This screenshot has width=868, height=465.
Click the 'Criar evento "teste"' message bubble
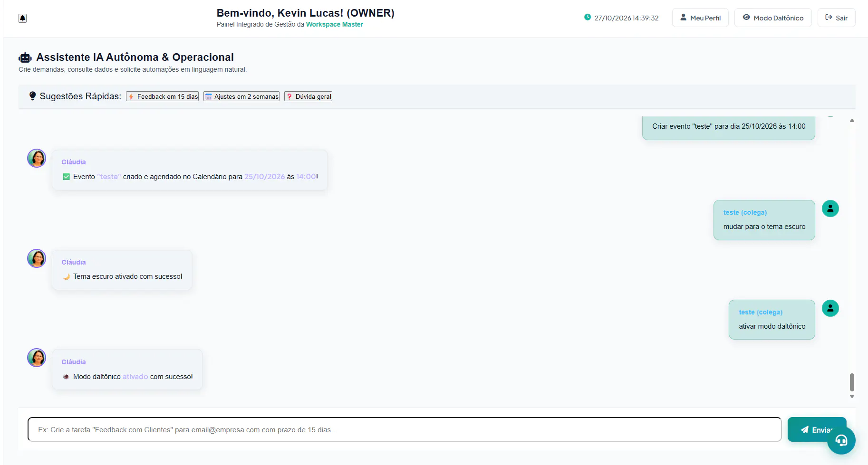pos(728,127)
